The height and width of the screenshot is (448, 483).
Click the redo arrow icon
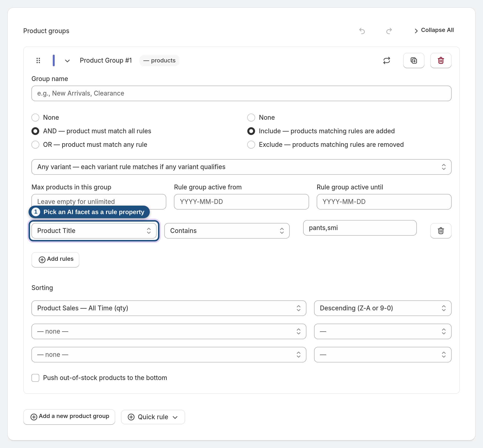[389, 31]
